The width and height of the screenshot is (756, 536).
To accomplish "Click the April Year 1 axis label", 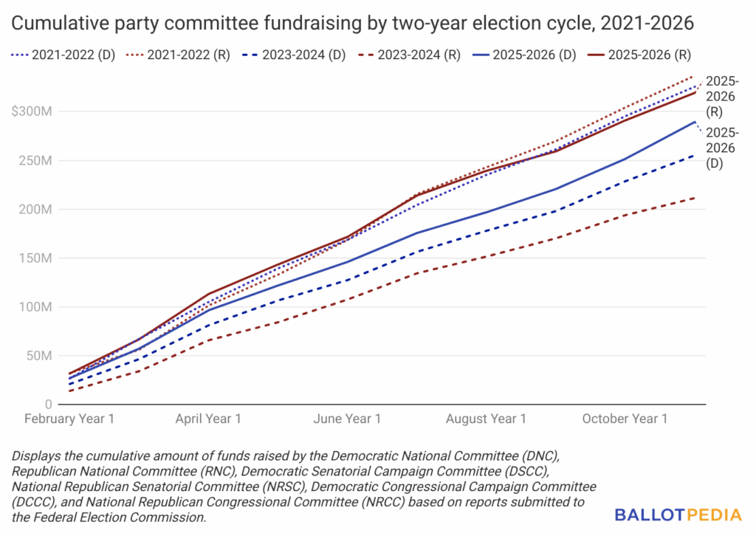I will click(x=208, y=419).
